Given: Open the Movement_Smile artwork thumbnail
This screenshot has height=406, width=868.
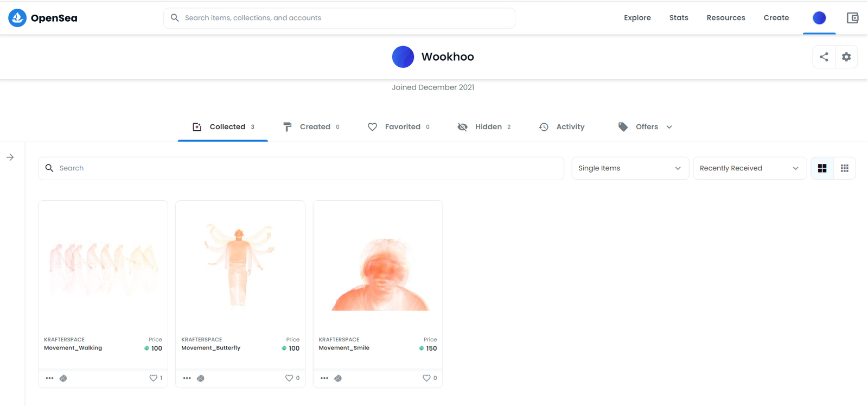Looking at the screenshot, I should (x=378, y=266).
